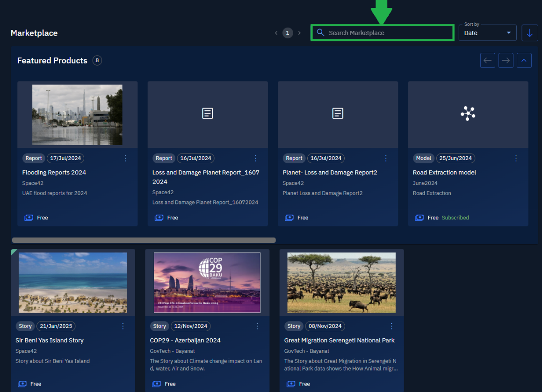Open options menu for Road Extraction model
This screenshot has height=392, width=542.
[x=516, y=158]
